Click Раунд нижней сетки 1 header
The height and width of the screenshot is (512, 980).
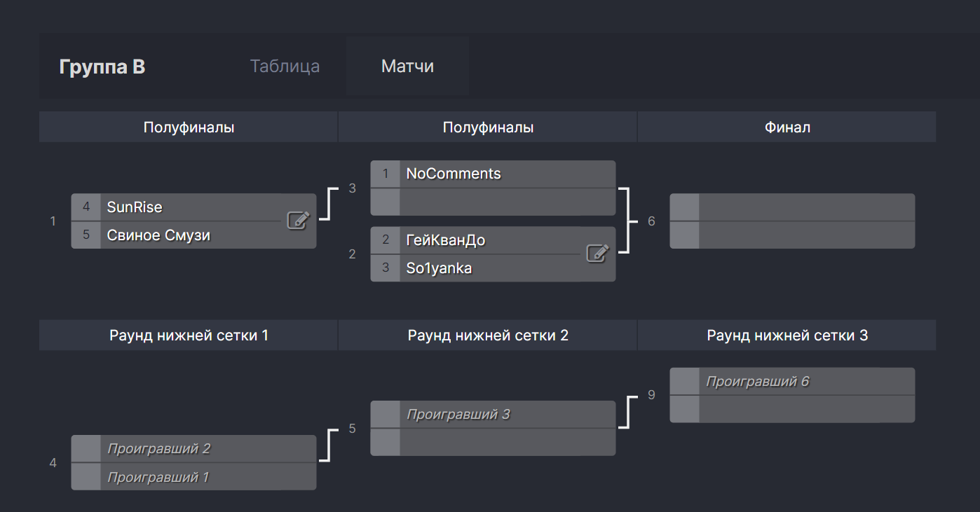189,335
